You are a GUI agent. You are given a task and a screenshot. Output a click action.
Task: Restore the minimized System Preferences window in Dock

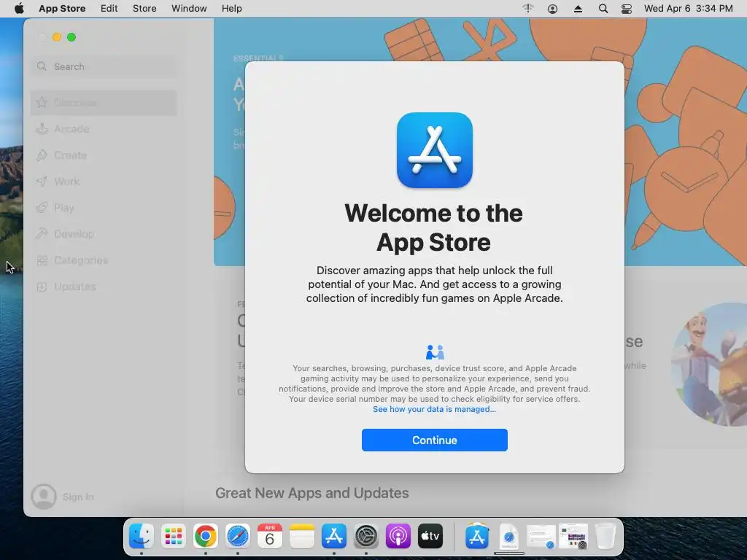click(x=573, y=537)
